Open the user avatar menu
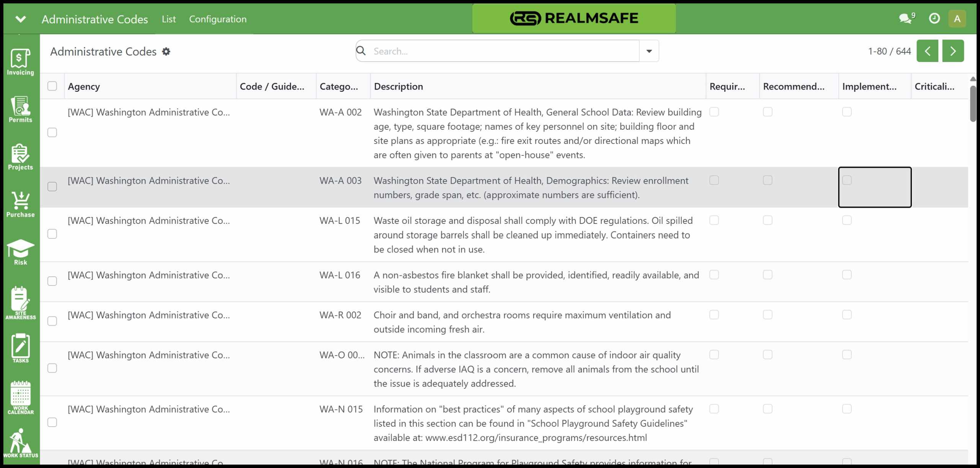Viewport: 980px width, 468px height. 957,18
